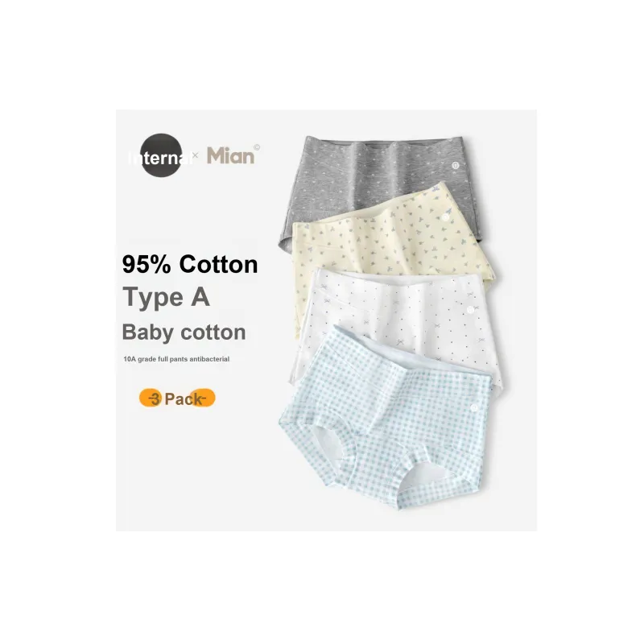Select the Baby cotton text

pos(184,332)
